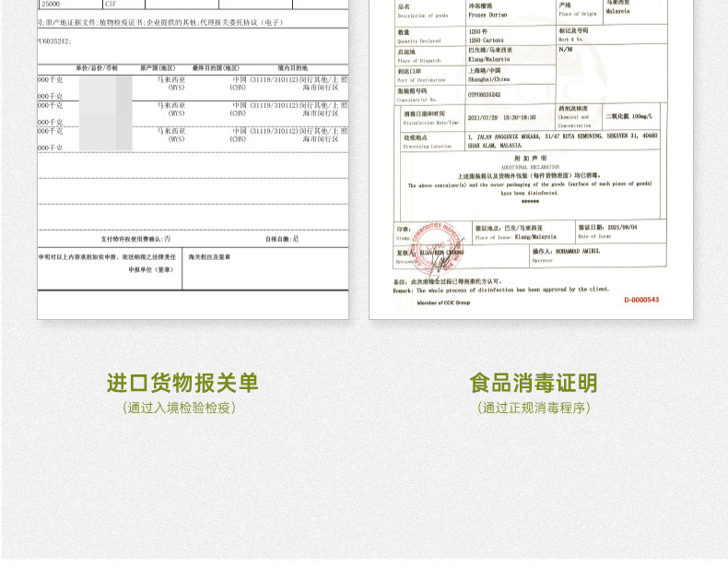Click the 食品消毒证明 heading
Image resolution: width=728 pixels, height=569 pixels.
[534, 383]
